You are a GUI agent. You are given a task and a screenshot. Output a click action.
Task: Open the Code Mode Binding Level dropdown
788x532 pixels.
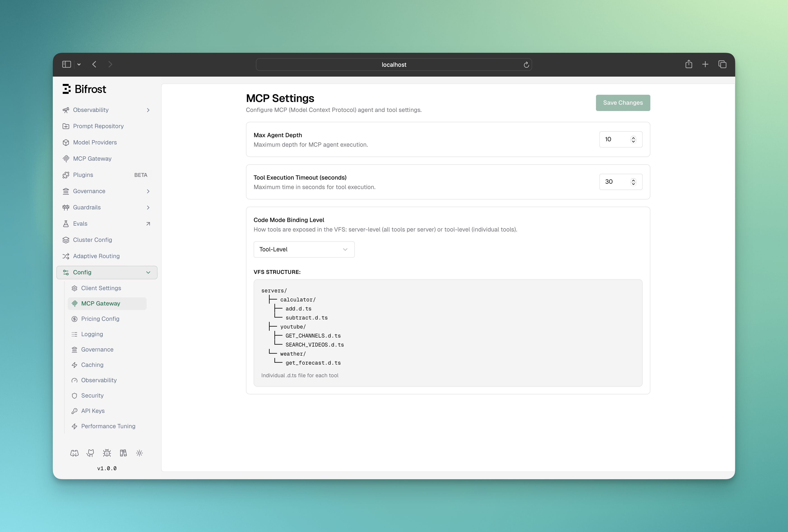click(x=304, y=249)
